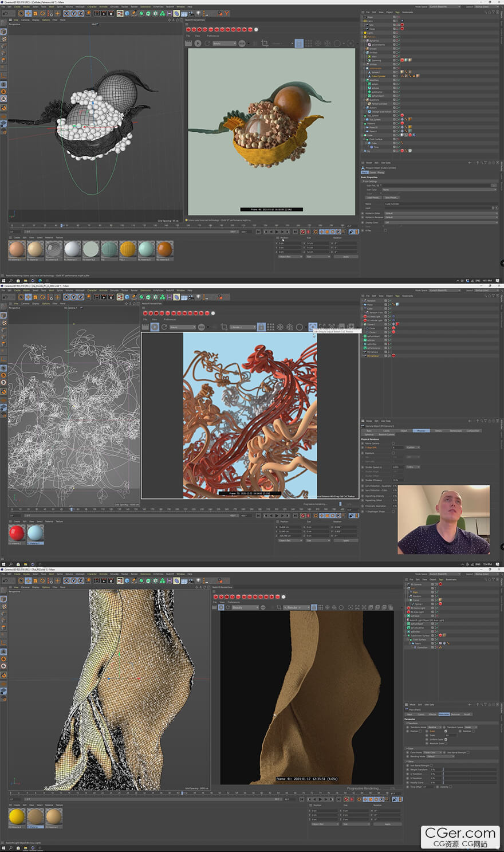The width and height of the screenshot is (504, 852).
Task: Uncheck the Uniform Scale checkbox
Action: coord(446,739)
